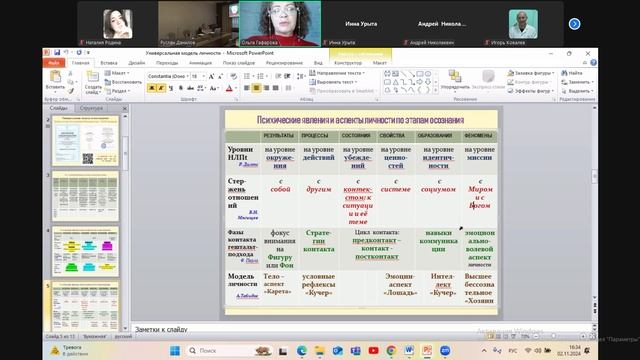Toggle center text alignment
Viewport: 640px width, 360px height.
point(256,88)
